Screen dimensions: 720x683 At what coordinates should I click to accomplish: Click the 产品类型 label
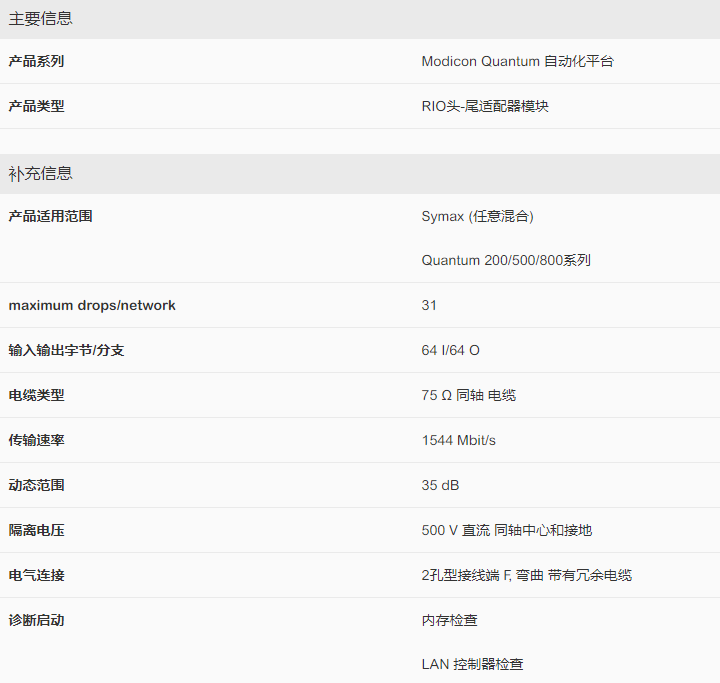(36, 106)
